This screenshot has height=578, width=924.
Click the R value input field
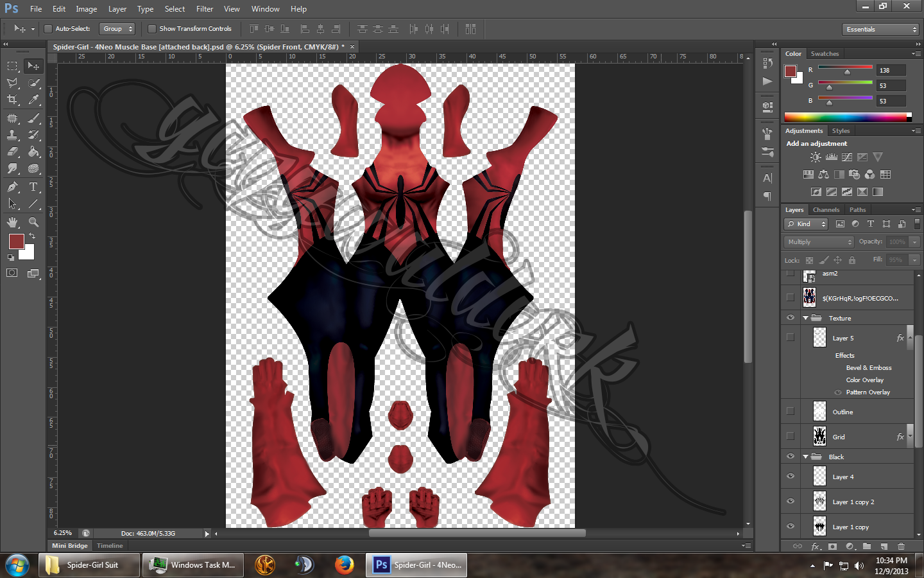click(x=891, y=70)
